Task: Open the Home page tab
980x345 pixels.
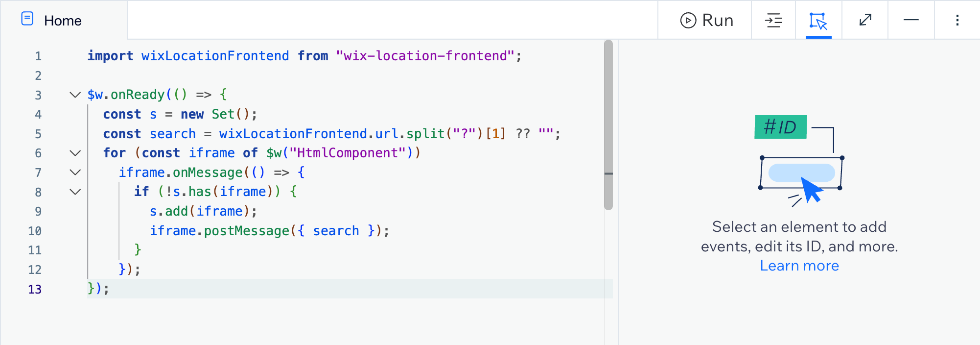Action: coord(63,21)
